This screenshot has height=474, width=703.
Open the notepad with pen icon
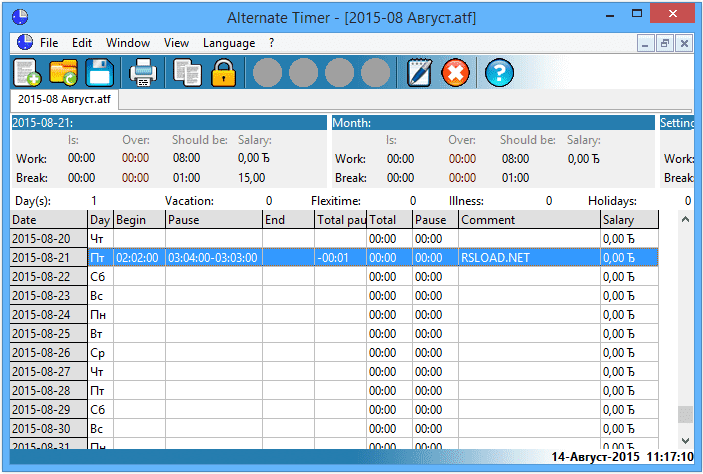click(418, 73)
